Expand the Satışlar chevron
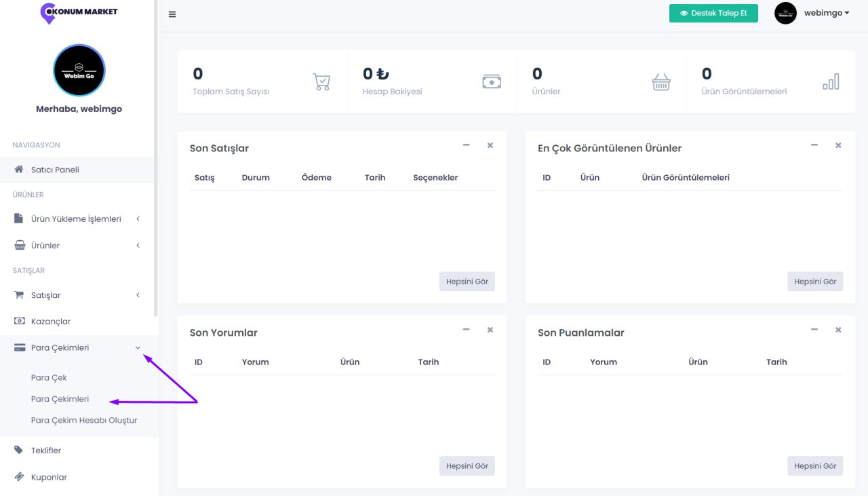868x496 pixels. tap(138, 295)
